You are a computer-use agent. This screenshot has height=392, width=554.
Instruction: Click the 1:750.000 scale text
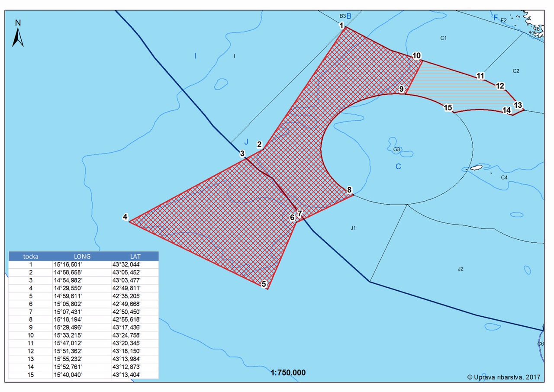click(288, 373)
